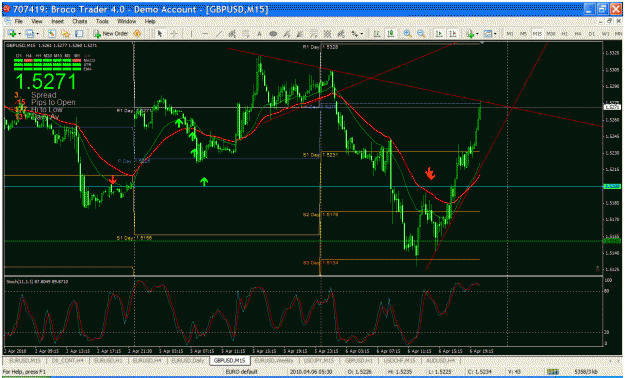The image size is (625, 378).
Task: Switch to M5 timeframe
Action: [x=523, y=34]
